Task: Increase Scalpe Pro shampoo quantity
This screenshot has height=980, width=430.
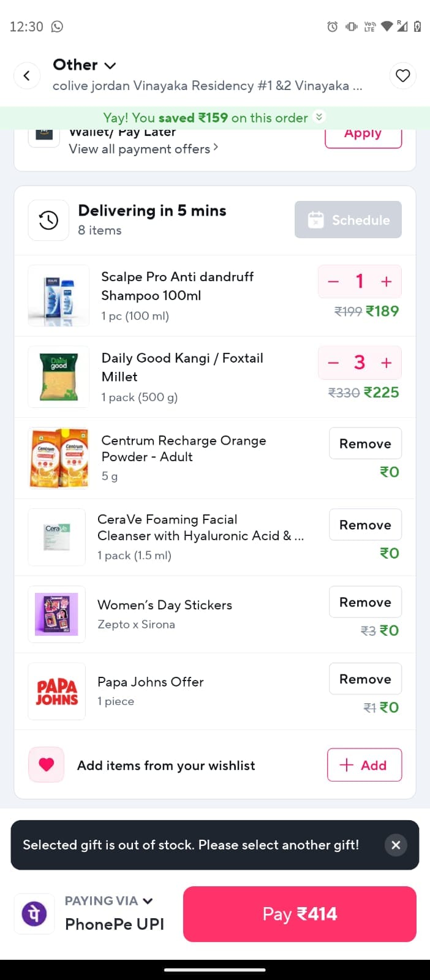Action: (x=387, y=282)
